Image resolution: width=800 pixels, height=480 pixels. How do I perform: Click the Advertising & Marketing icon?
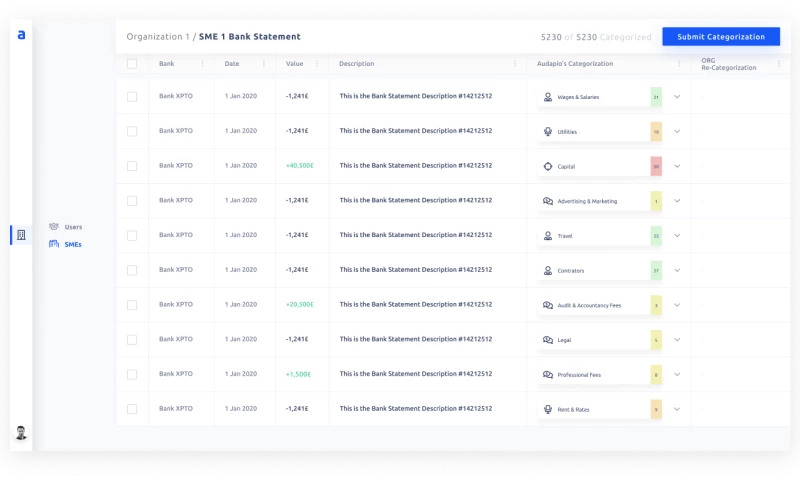pos(547,201)
